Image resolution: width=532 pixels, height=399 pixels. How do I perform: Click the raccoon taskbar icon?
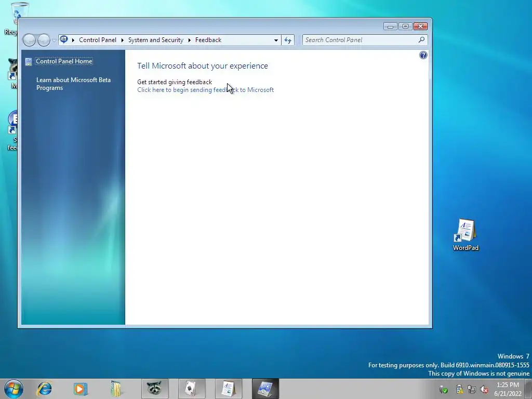point(154,389)
